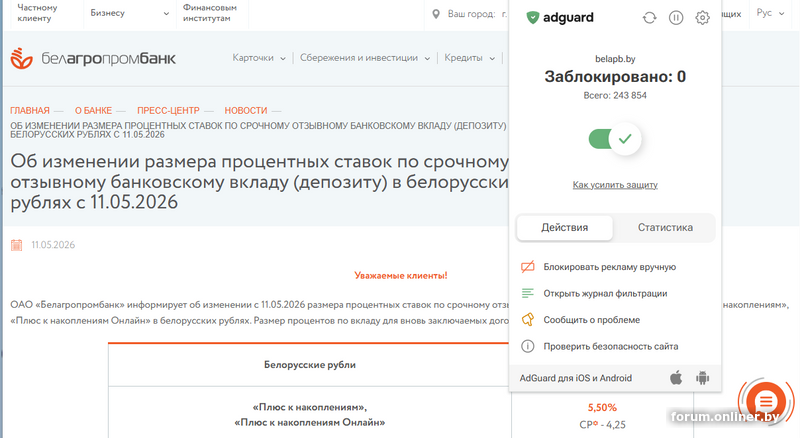
Task: Expand the Кредиты menu
Action: [469, 58]
